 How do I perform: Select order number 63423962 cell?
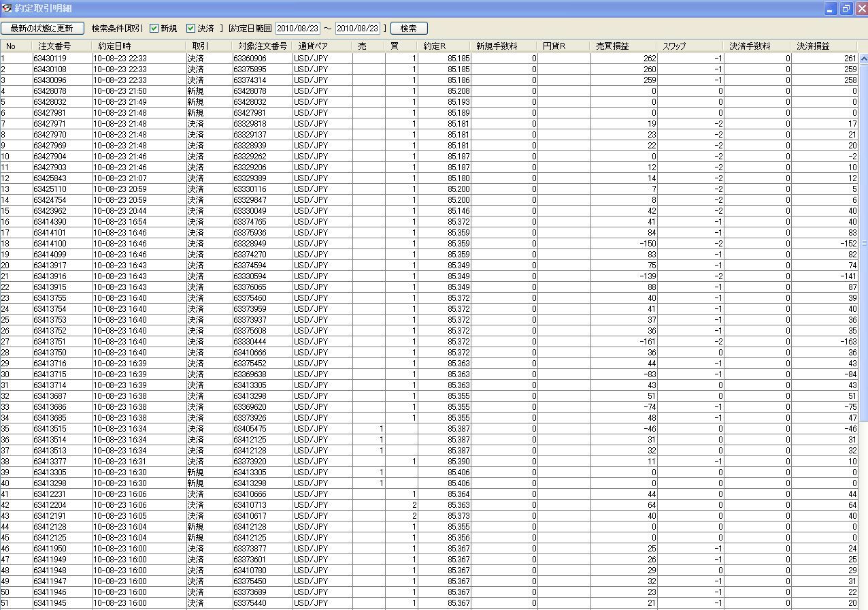(62, 211)
